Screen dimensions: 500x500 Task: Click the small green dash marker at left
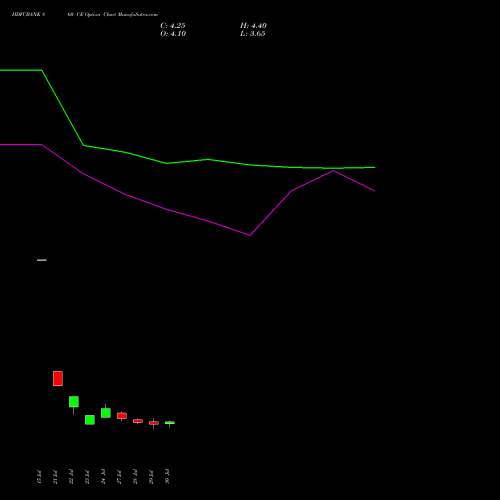pos(42,260)
